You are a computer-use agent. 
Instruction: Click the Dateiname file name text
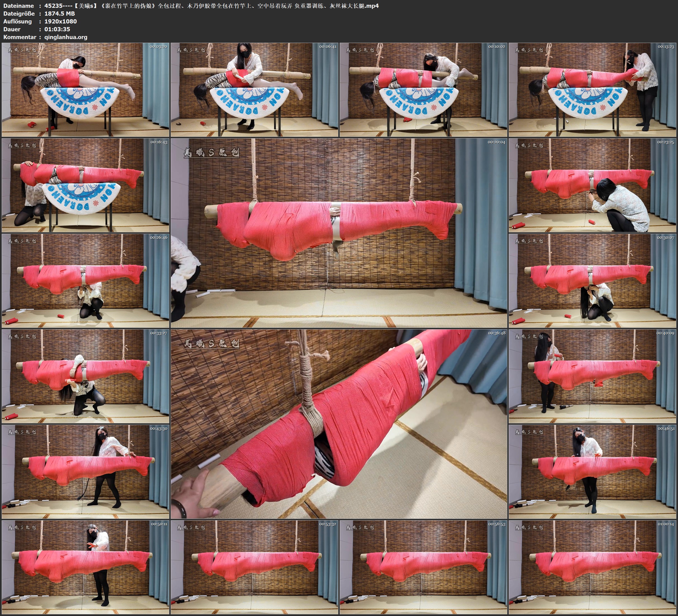[211, 6]
